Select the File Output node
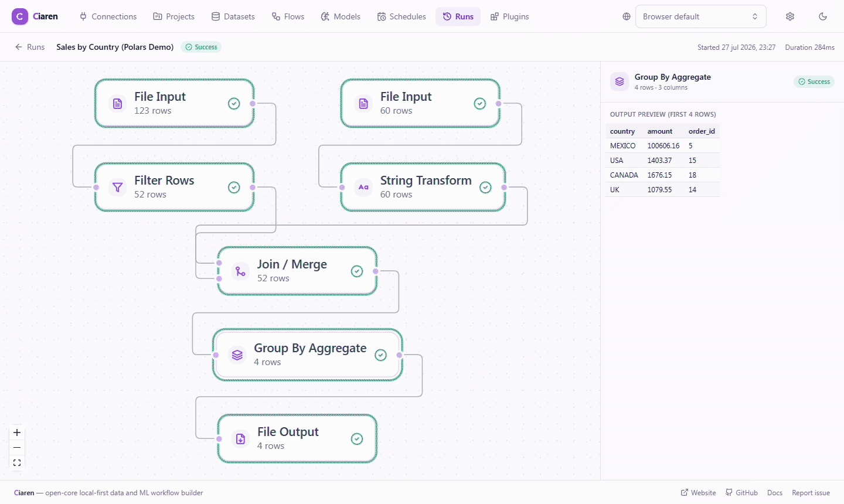 pos(298,438)
